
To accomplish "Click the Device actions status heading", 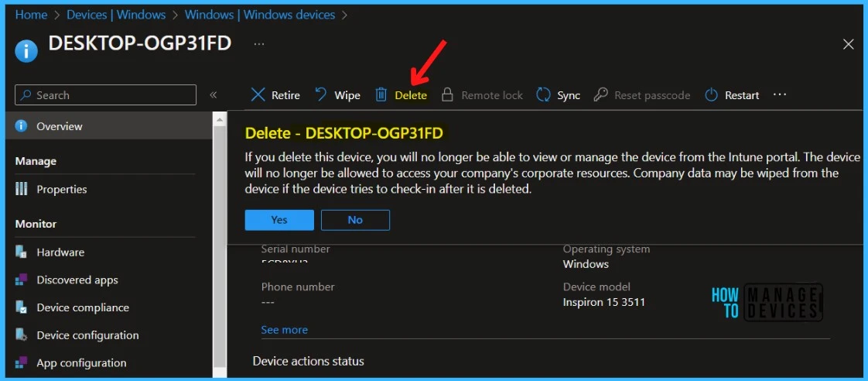I will [x=309, y=361].
